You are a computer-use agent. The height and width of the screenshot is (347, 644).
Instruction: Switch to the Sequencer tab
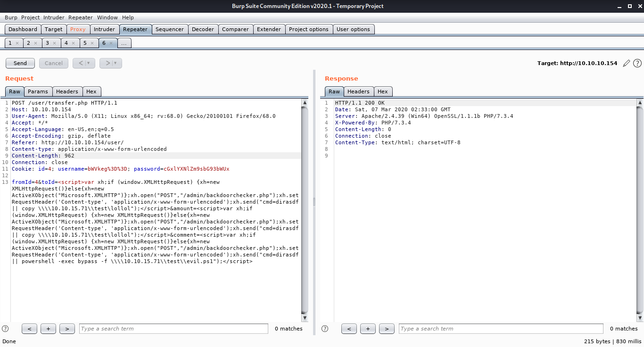coord(170,29)
